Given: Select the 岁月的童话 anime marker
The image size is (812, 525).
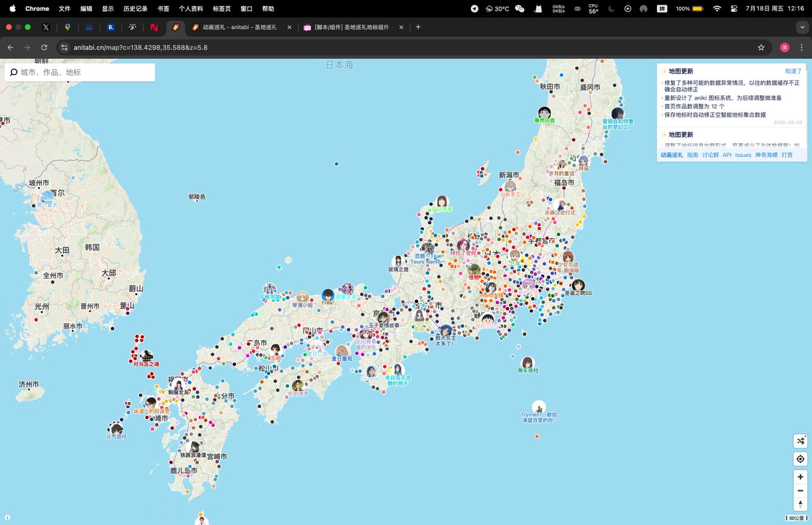Looking at the screenshot, I should pos(561,166).
